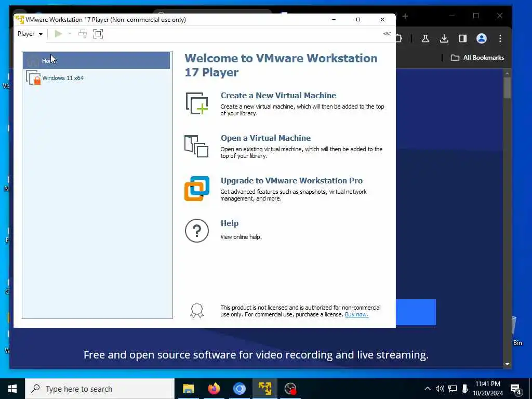This screenshot has width=532, height=399.
Task: Expand the power options dropdown arrow
Action: (x=70, y=34)
